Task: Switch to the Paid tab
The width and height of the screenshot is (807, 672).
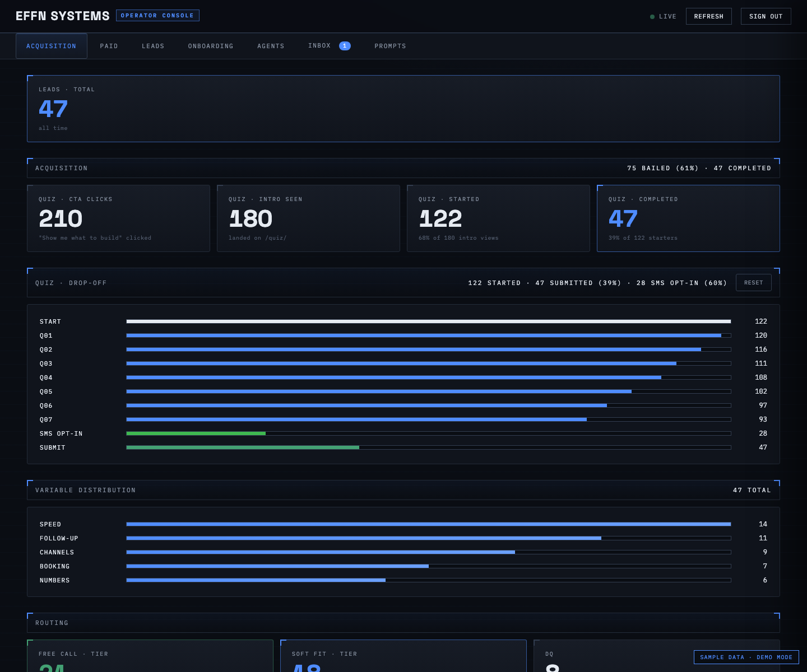Action: tap(109, 46)
